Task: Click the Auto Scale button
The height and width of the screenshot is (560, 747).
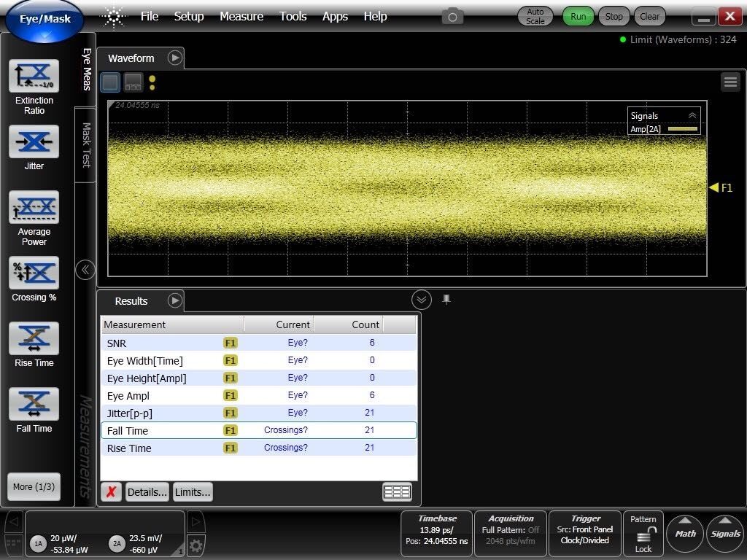Action: pos(535,16)
